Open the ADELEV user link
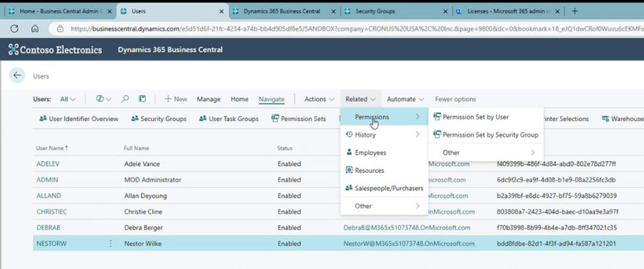The height and width of the screenshot is (269, 644). tap(48, 164)
